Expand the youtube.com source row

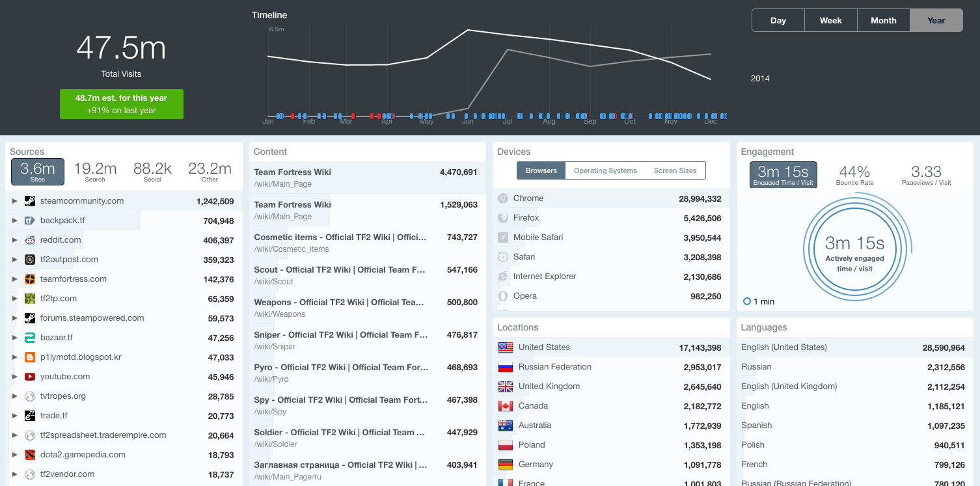[15, 377]
